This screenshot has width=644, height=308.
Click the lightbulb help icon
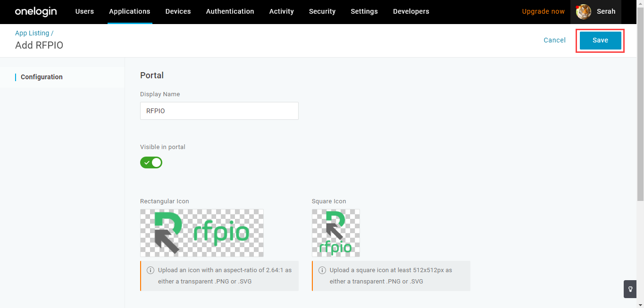point(630,289)
